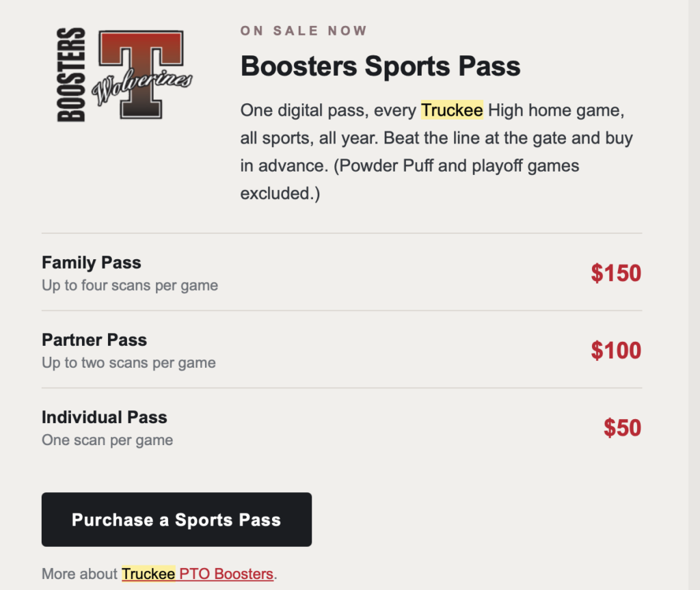Click the $50 Individual Pass price

622,427
